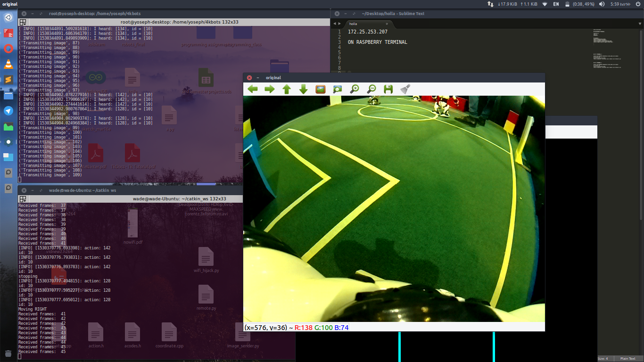Click the camera image in the original window
The height and width of the screenshot is (362, 644).
(x=394, y=209)
